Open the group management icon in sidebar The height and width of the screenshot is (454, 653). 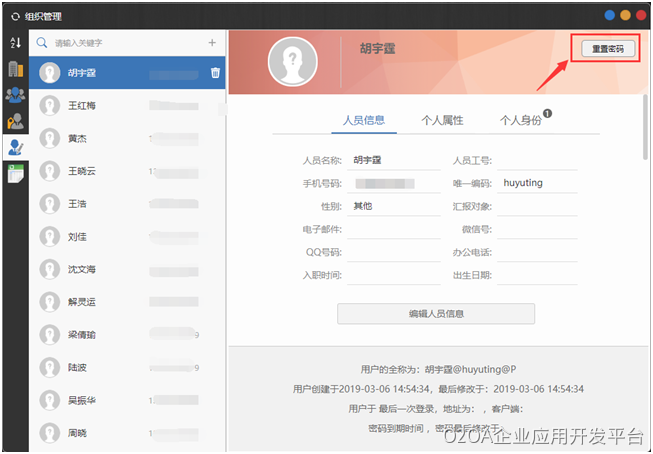tap(14, 95)
